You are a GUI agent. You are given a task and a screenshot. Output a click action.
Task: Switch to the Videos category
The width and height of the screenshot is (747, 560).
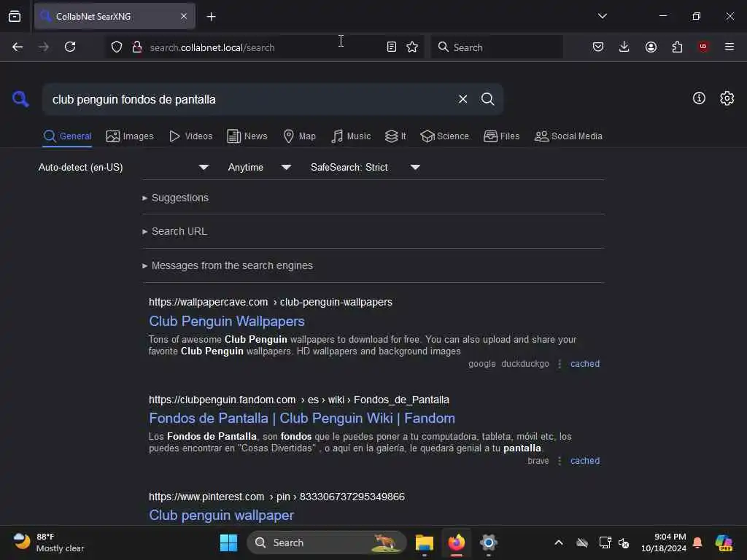click(x=190, y=136)
